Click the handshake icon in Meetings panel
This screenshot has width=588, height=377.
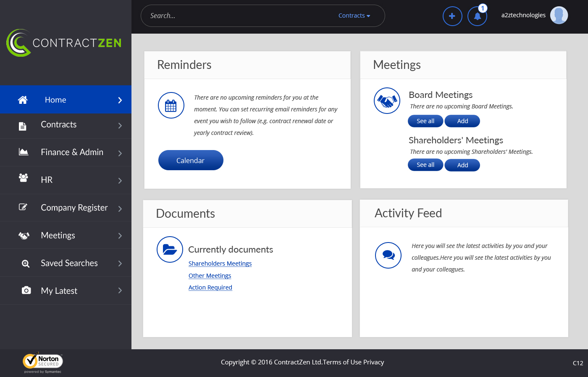pyautogui.click(x=387, y=101)
